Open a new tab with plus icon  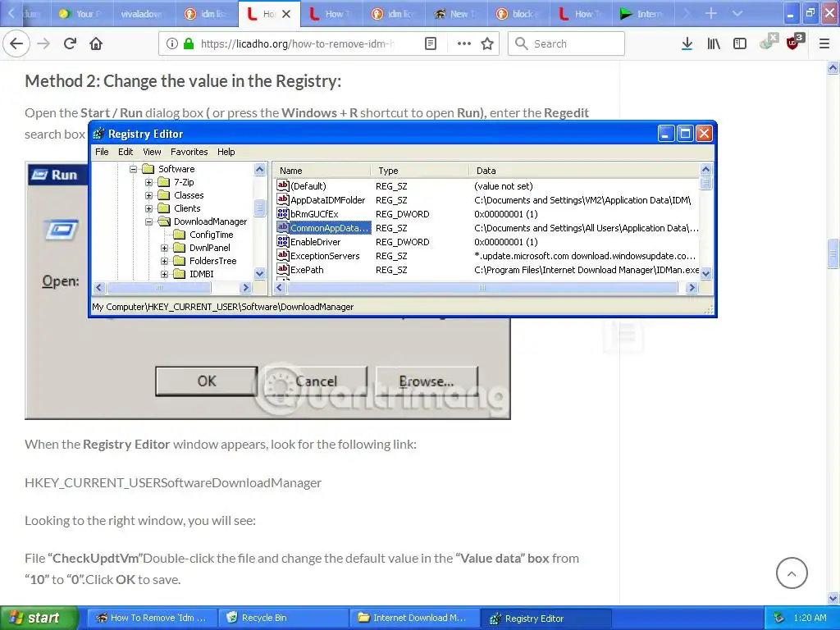[x=711, y=13]
